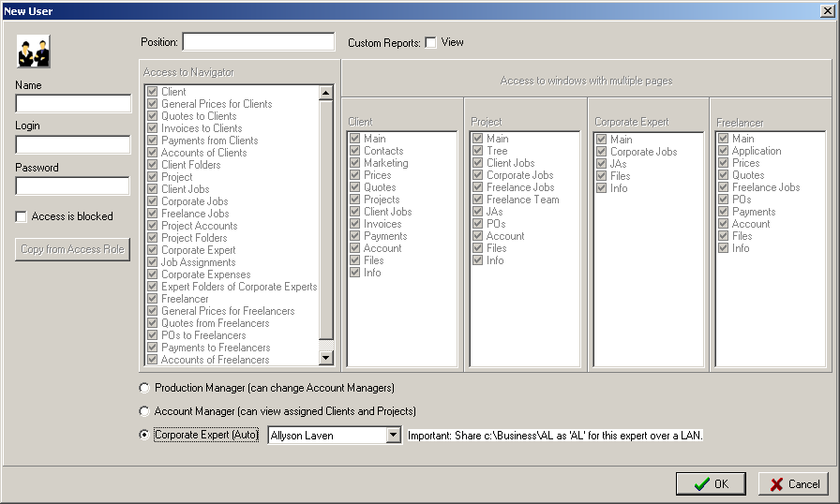
Task: Select Production Manager radio button
Action: (x=143, y=388)
